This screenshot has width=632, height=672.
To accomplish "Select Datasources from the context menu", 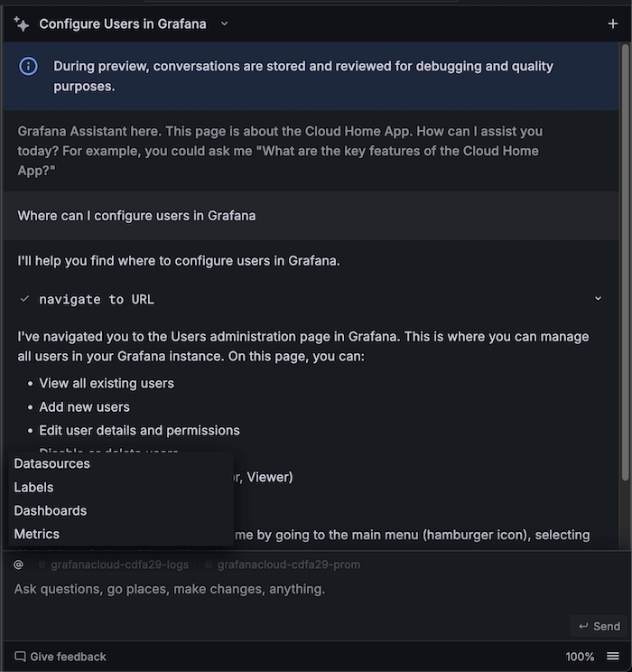I will (52, 463).
